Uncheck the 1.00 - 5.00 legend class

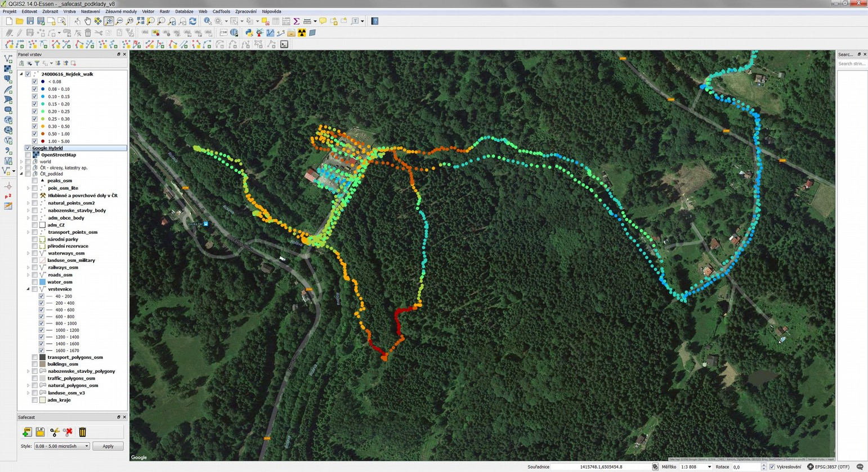coord(35,141)
